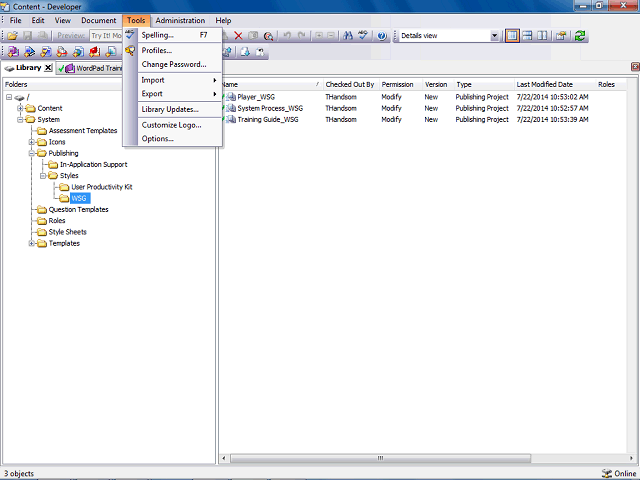The height and width of the screenshot is (480, 640).
Task: Click the horizontal scrollbar thumb
Action: point(380,458)
